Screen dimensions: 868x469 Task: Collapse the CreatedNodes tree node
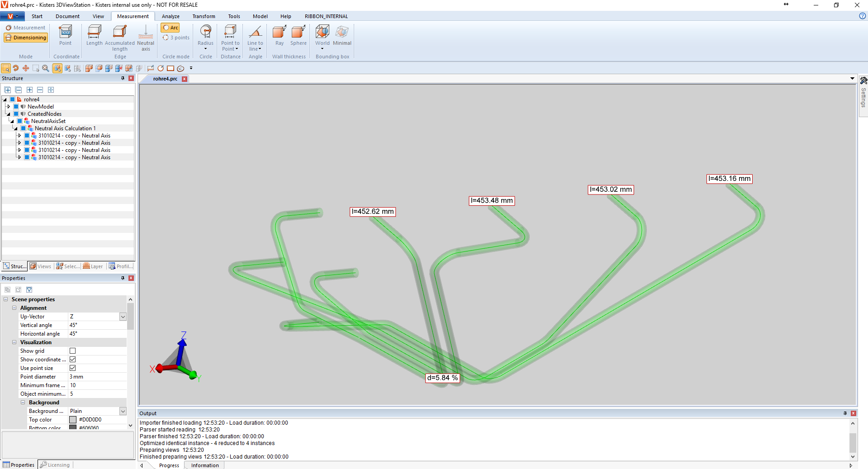8,114
